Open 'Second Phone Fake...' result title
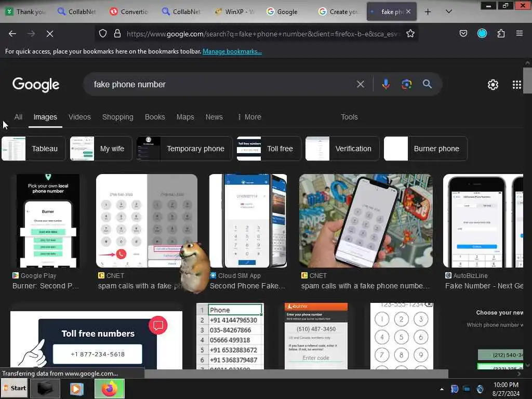 [x=248, y=286]
